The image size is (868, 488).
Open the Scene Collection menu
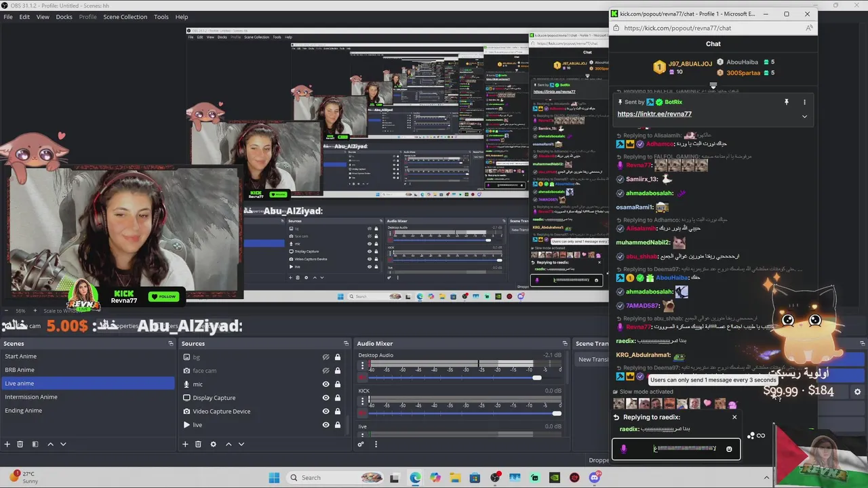(125, 17)
